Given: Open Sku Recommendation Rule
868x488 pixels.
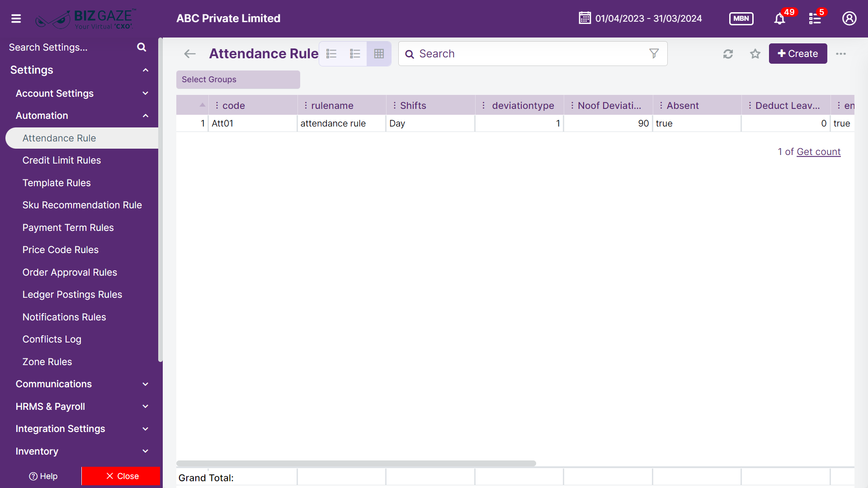Looking at the screenshot, I should coord(82,205).
